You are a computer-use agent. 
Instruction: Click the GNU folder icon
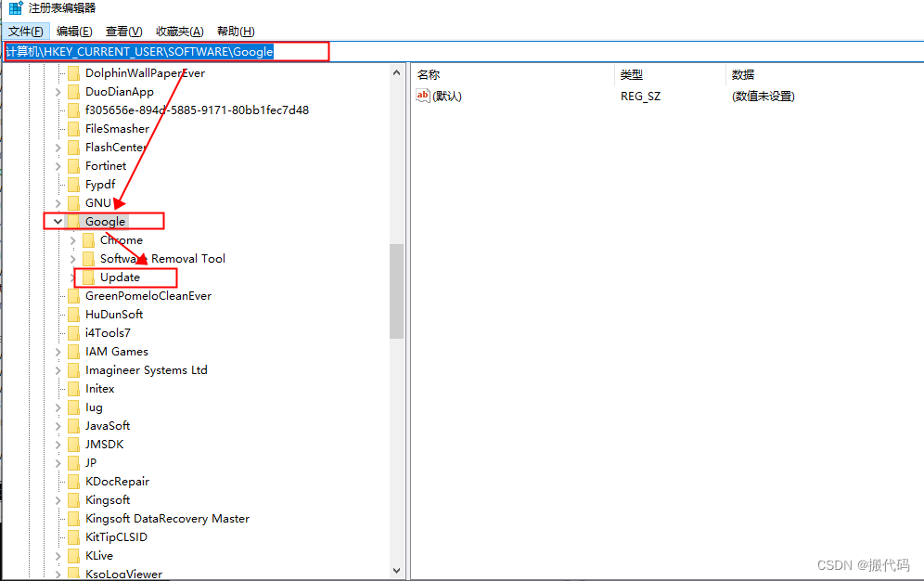coord(73,203)
